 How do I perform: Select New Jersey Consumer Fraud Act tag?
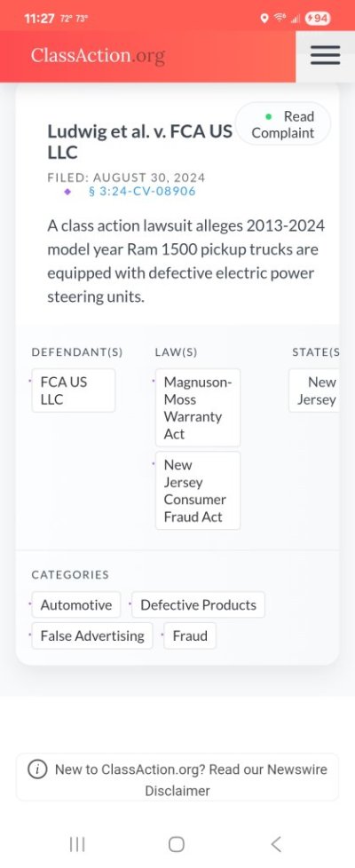(198, 491)
